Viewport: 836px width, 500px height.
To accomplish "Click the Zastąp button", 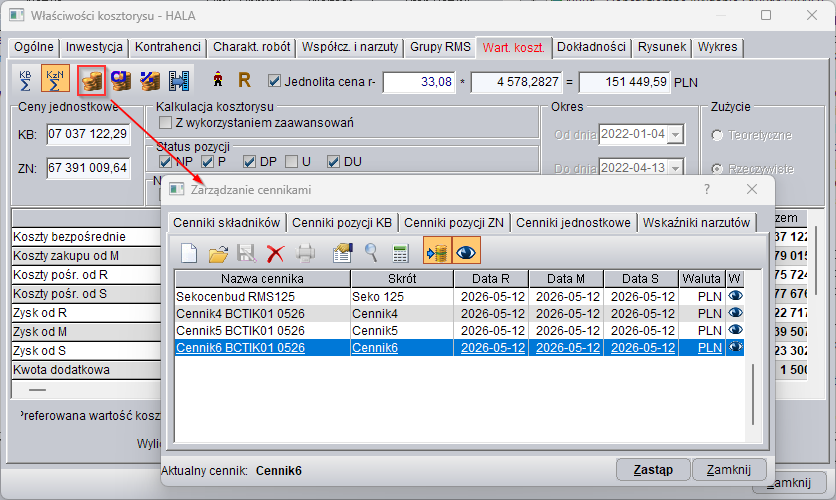I will tap(653, 470).
